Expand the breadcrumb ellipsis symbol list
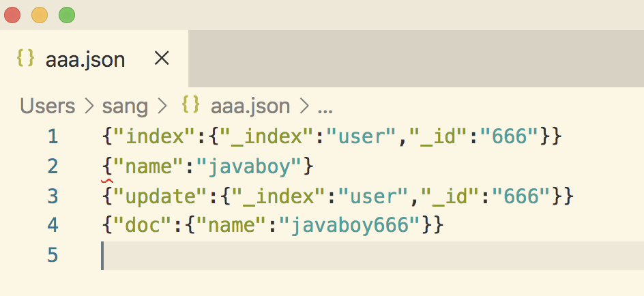The image size is (644, 296). 325,106
